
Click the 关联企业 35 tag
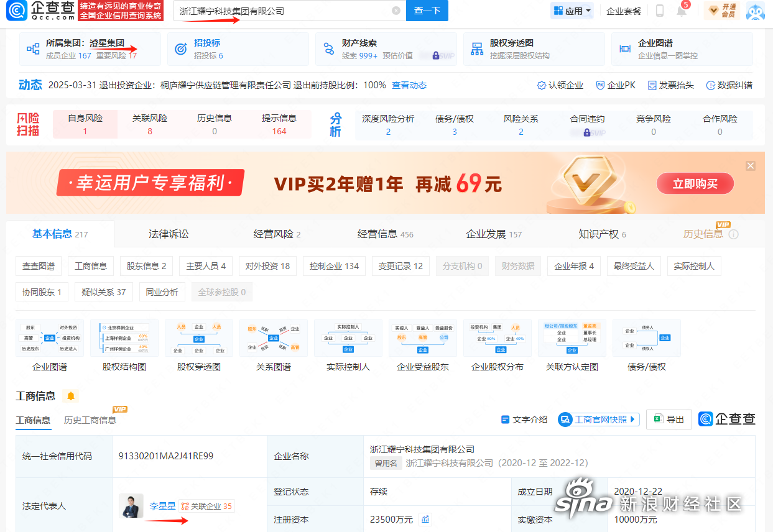(206, 506)
